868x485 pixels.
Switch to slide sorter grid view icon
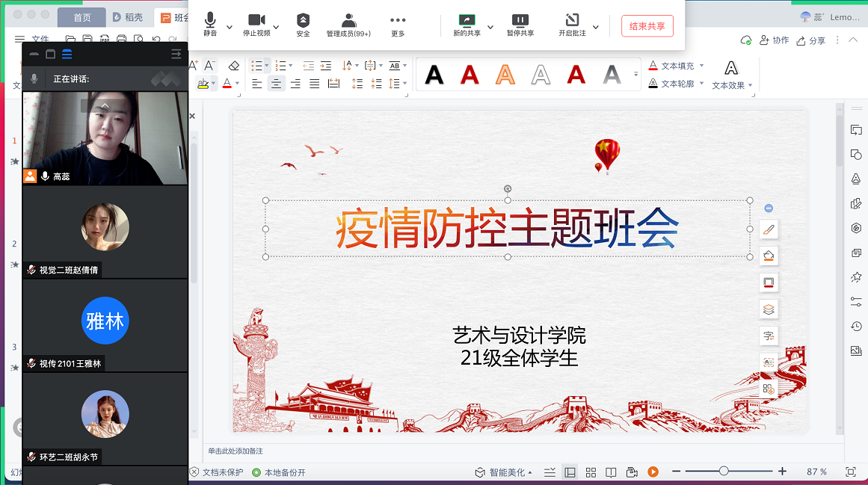591,472
